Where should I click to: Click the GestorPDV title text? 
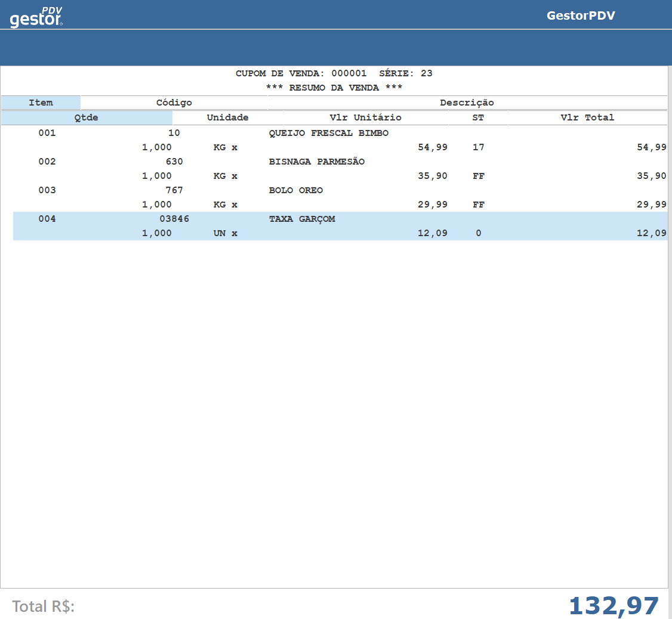pos(580,16)
